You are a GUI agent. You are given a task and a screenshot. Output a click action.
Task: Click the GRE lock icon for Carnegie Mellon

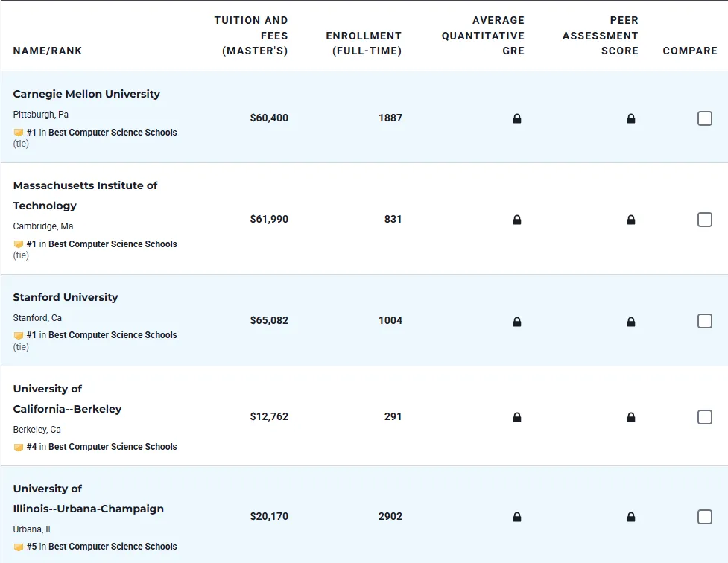(517, 118)
